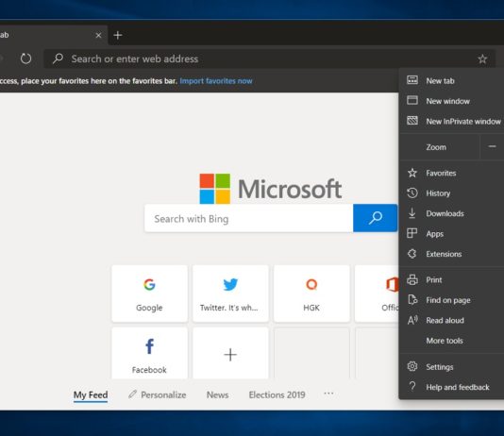Open Help and feedback entry

(451, 387)
